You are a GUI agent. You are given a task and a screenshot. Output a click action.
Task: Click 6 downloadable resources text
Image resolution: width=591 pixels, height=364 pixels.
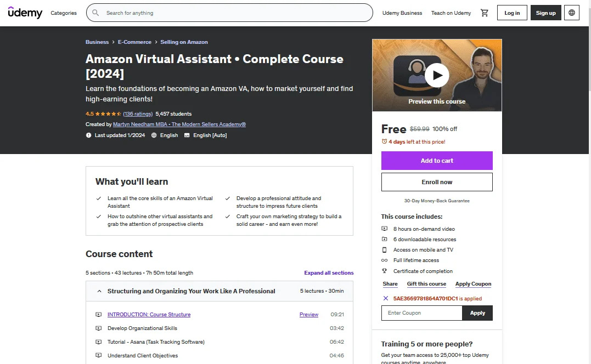[425, 240]
